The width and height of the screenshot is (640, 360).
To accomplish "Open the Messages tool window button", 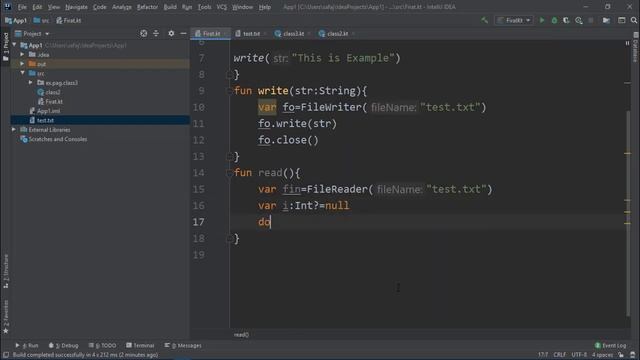I will click(183, 345).
